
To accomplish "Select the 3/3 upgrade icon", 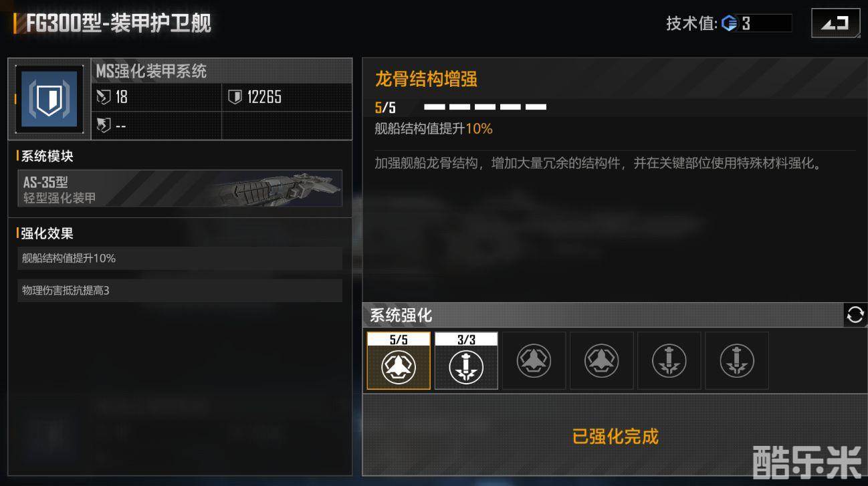I will point(466,361).
